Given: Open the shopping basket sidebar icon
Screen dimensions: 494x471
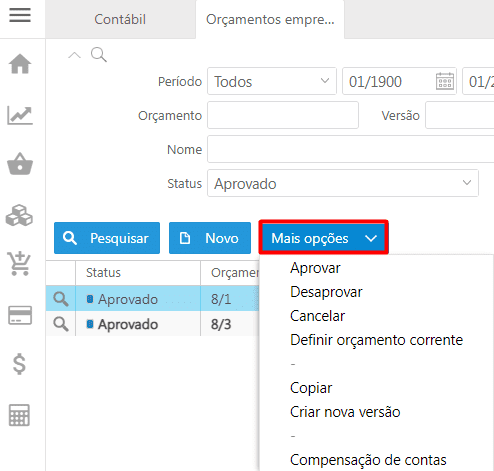Looking at the screenshot, I should [x=20, y=164].
